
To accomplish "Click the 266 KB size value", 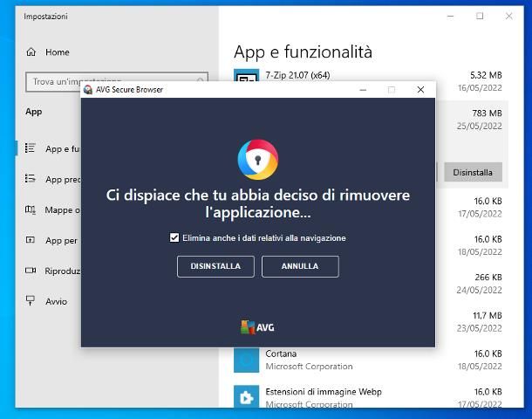I will click(x=488, y=277).
